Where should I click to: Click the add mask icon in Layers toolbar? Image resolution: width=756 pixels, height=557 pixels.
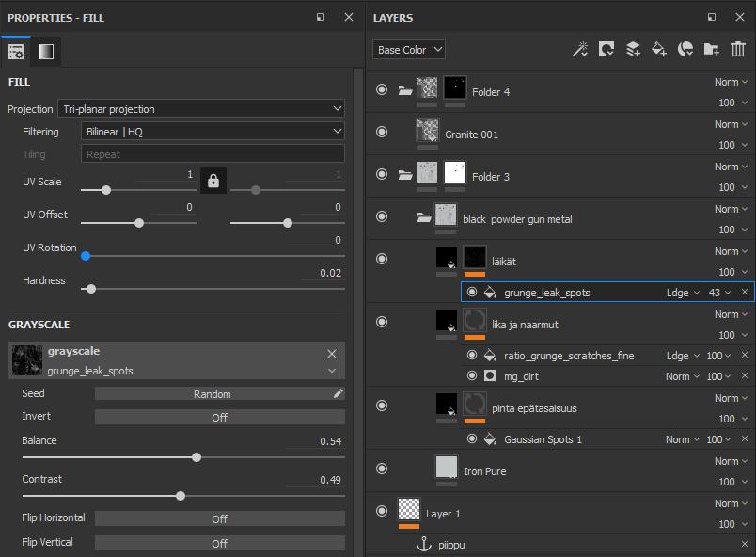(606, 49)
